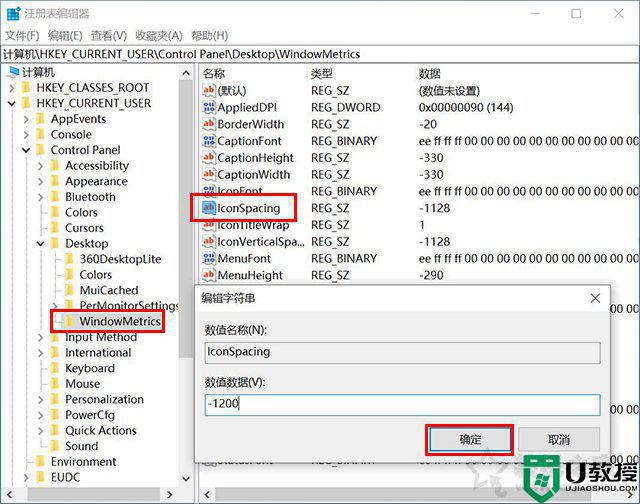Screen dimensions: 640x504
Task: Open the 收藏夹(A) menu
Action: [x=159, y=36]
